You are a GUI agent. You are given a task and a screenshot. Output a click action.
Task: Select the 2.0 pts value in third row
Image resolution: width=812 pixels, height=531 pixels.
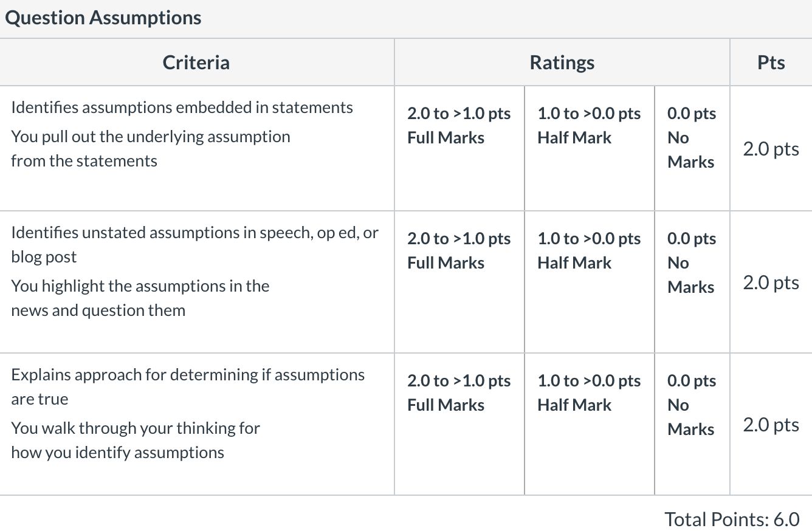(771, 425)
